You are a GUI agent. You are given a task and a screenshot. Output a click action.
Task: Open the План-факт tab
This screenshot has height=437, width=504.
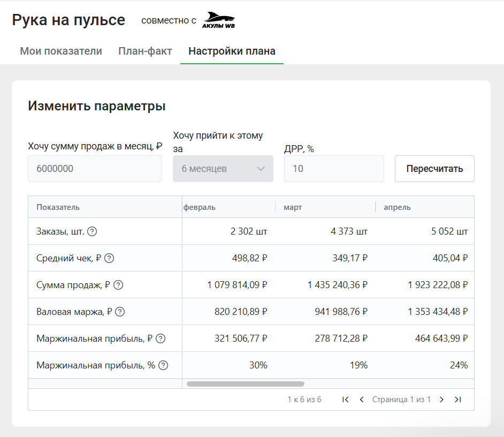(145, 51)
